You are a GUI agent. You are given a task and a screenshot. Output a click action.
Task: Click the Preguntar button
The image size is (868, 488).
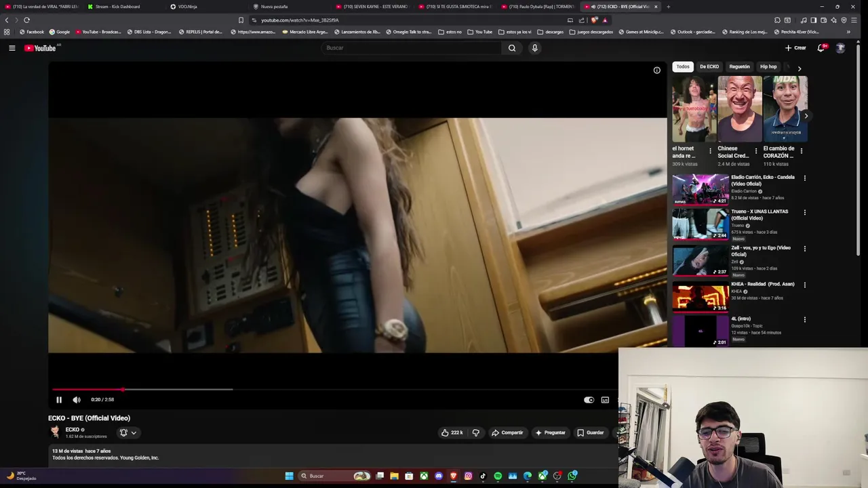point(550,432)
